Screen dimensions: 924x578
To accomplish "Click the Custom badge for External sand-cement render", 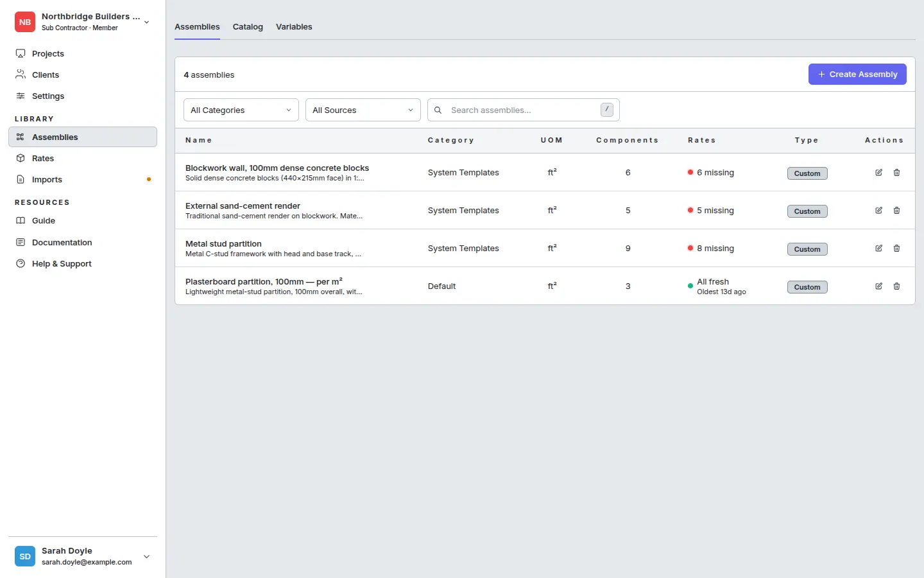I will (x=807, y=211).
